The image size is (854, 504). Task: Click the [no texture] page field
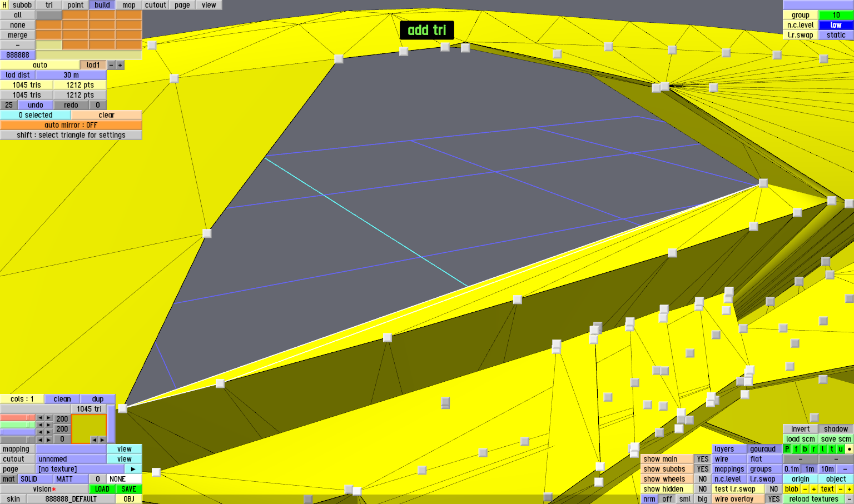click(80, 469)
